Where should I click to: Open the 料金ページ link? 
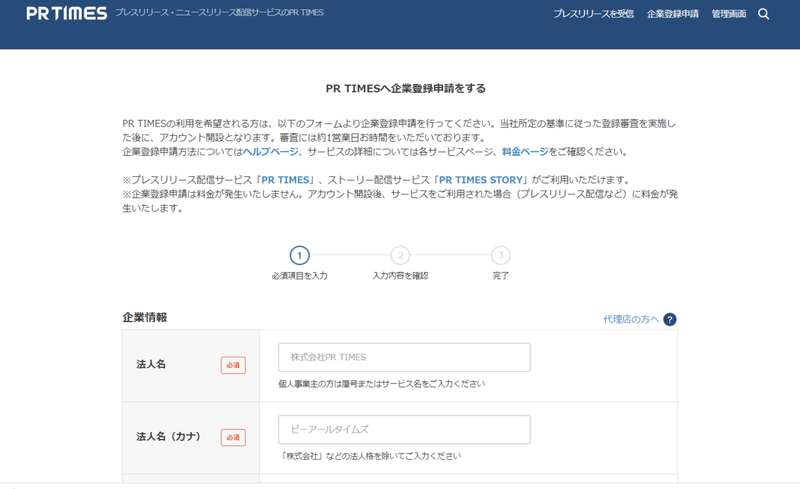pos(525,152)
